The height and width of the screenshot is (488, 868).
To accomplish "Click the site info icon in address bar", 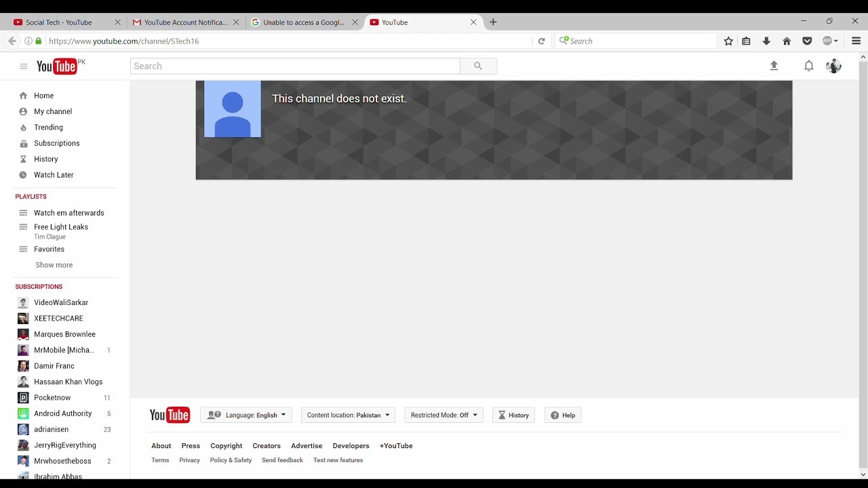I will (x=28, y=41).
